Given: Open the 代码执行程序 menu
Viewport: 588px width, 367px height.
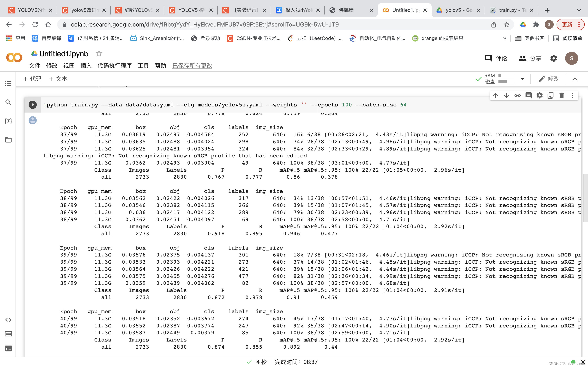Looking at the screenshot, I should 115,65.
